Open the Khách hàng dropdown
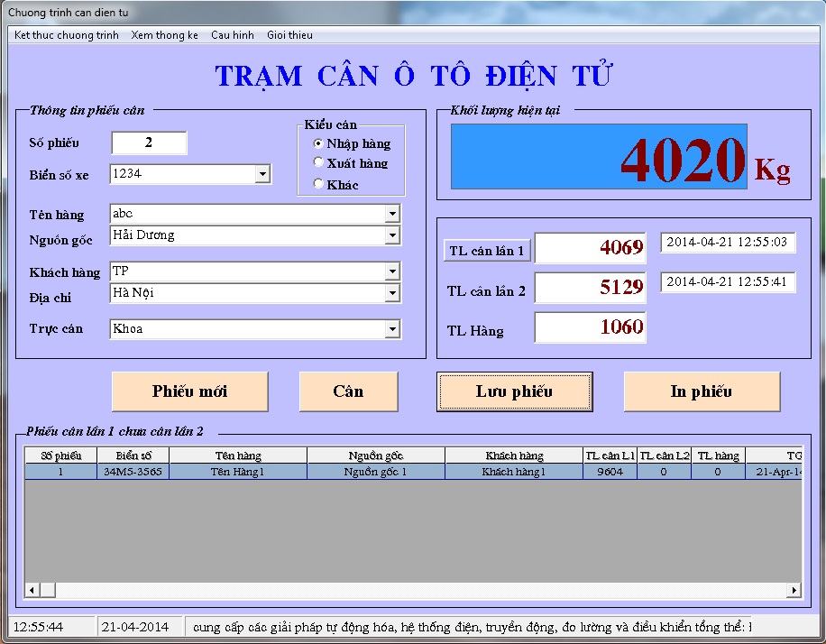This screenshot has width=826, height=644. pos(392,271)
